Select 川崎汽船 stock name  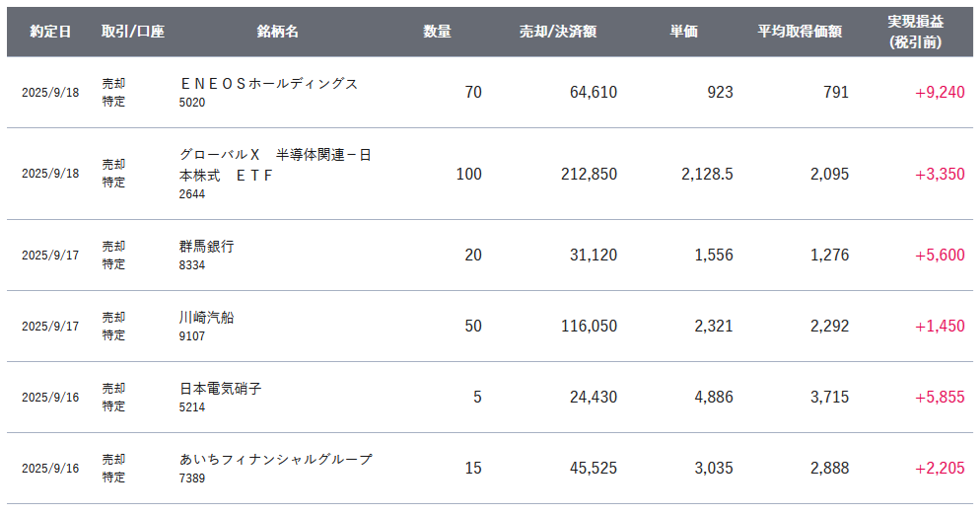click(x=207, y=318)
